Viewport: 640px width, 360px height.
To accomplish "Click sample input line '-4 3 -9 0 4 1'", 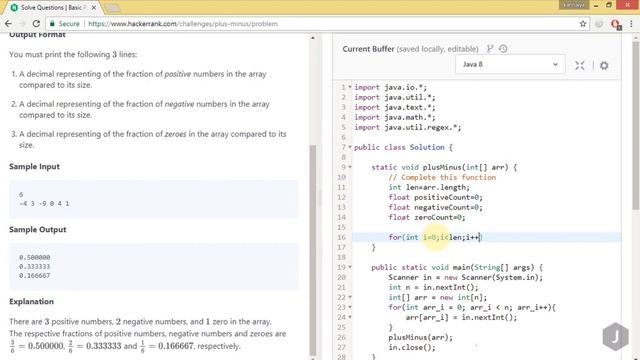I will (x=44, y=204).
